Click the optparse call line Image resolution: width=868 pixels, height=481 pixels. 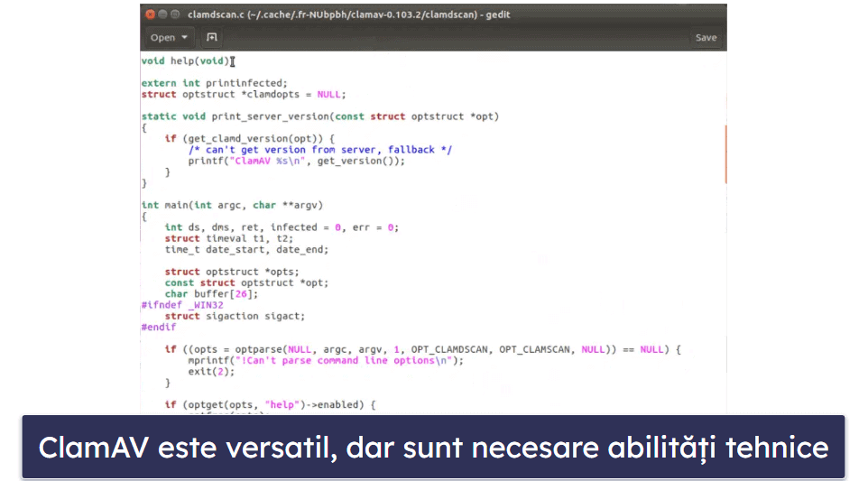[x=422, y=349]
